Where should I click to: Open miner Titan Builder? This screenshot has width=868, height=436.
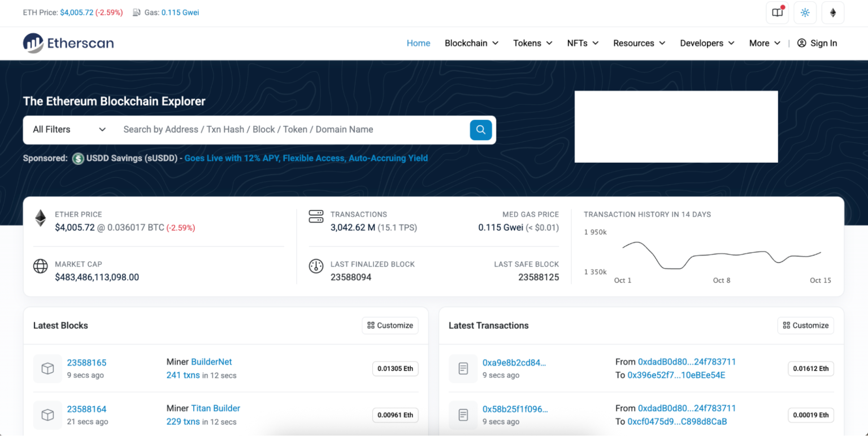[215, 408]
